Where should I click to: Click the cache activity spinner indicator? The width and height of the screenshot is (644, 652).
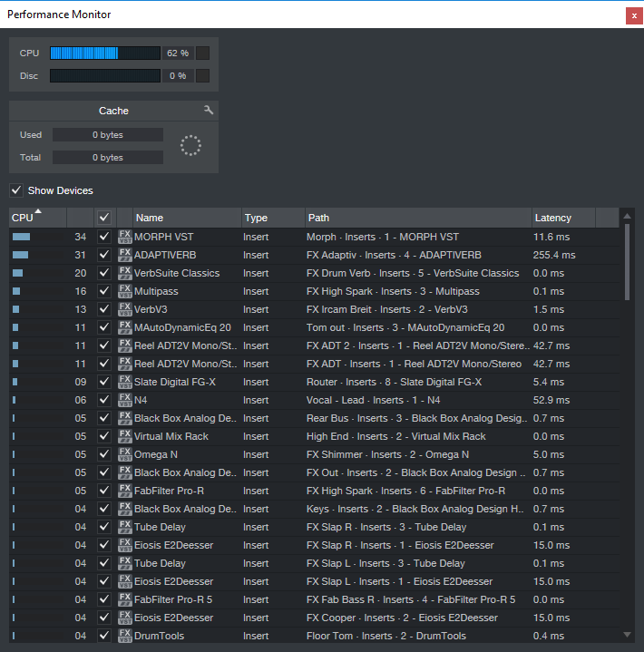click(x=190, y=145)
